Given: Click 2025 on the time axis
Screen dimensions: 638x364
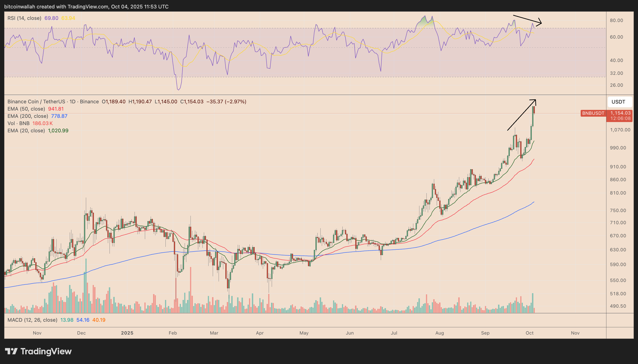Looking at the screenshot, I should (127, 333).
